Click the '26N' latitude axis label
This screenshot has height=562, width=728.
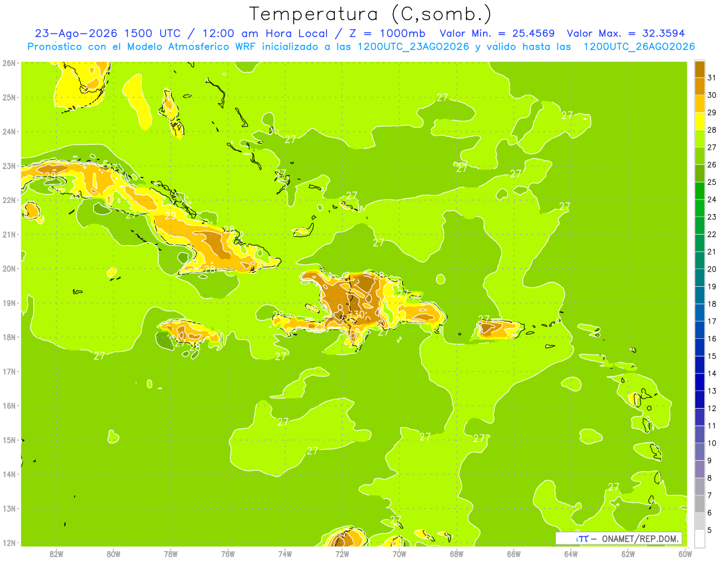[8, 63]
